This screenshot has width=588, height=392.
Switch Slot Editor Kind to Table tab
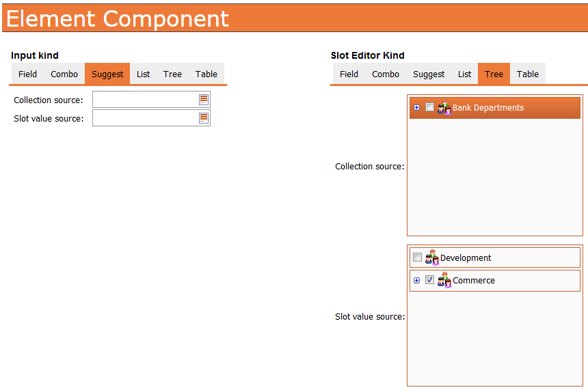[527, 74]
